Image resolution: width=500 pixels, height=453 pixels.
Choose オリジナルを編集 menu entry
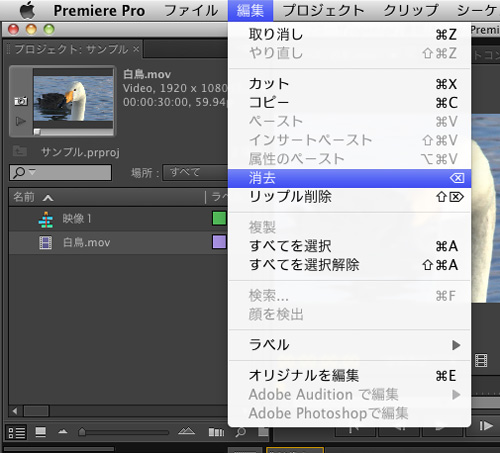(349, 376)
